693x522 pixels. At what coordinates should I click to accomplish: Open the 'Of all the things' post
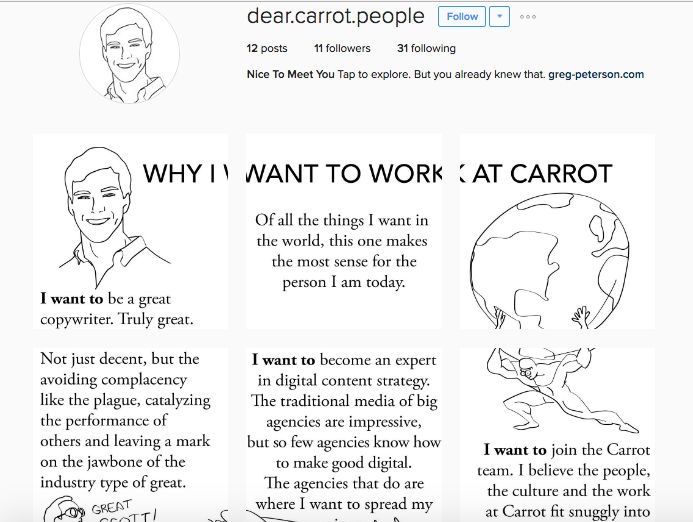point(343,250)
